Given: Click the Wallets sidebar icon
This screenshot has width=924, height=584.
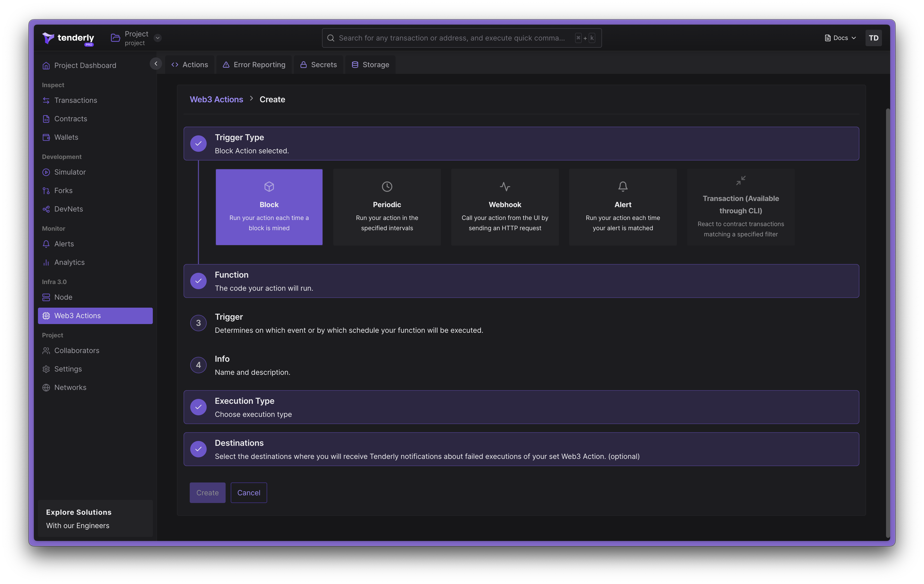Looking at the screenshot, I should 46,137.
